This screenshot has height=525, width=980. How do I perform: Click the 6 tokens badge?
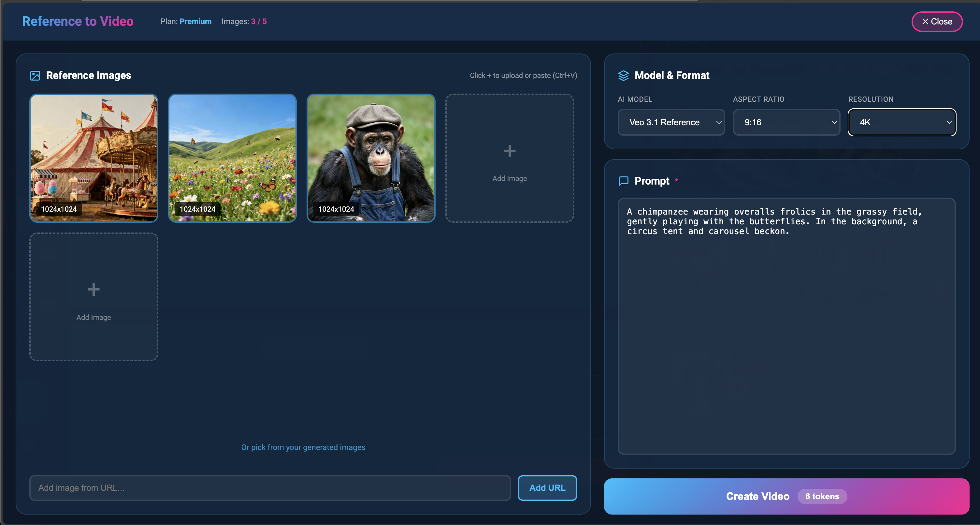click(x=822, y=496)
